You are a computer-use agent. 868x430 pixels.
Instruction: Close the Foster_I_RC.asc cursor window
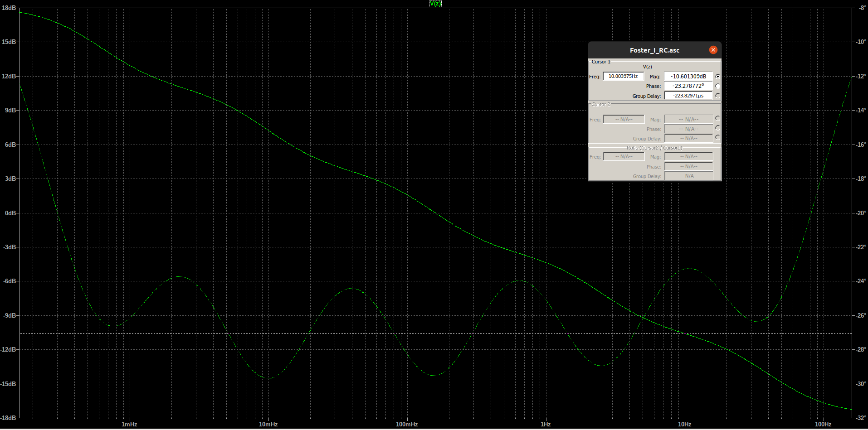pos(713,50)
